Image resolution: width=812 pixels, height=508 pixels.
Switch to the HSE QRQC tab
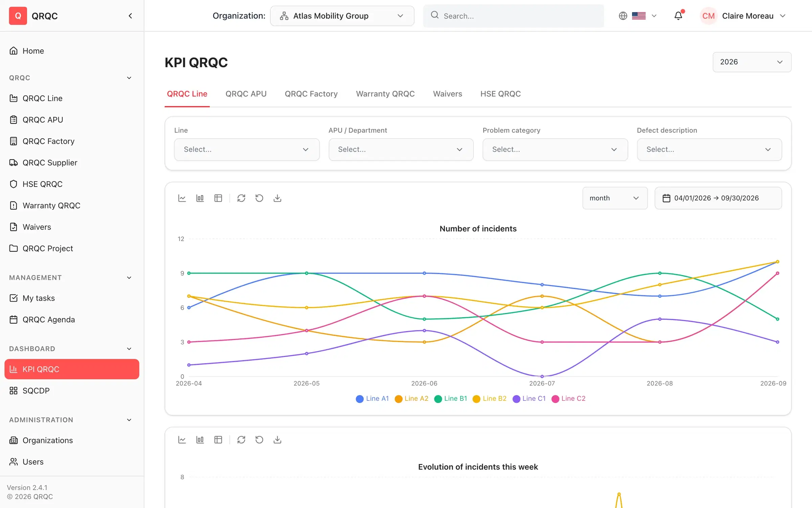(500, 94)
